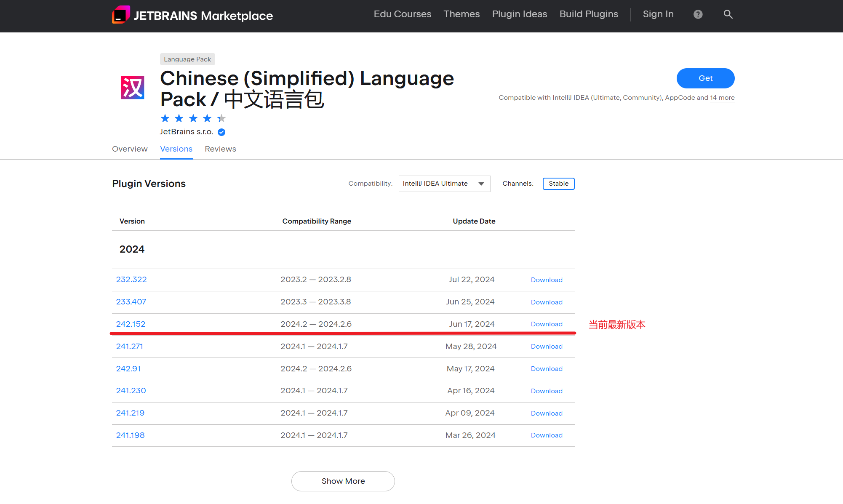
Task: Open the IntelliJ IDEA Ultimate compatibility dropdown
Action: click(444, 184)
